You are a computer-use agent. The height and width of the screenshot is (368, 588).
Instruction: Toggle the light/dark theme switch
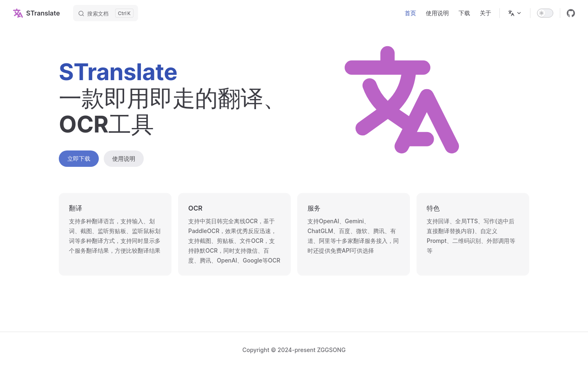545,13
